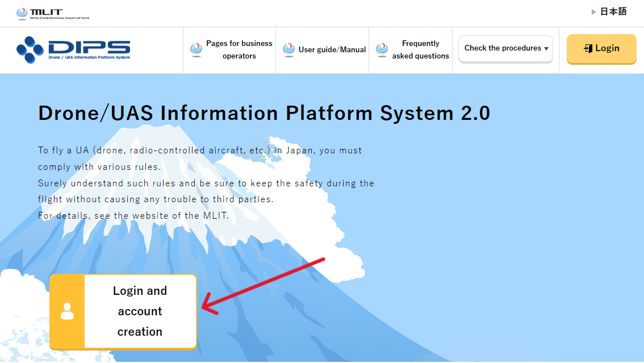The width and height of the screenshot is (644, 363).
Task: Click the icon beside Pages for business operators
Action: 196,49
